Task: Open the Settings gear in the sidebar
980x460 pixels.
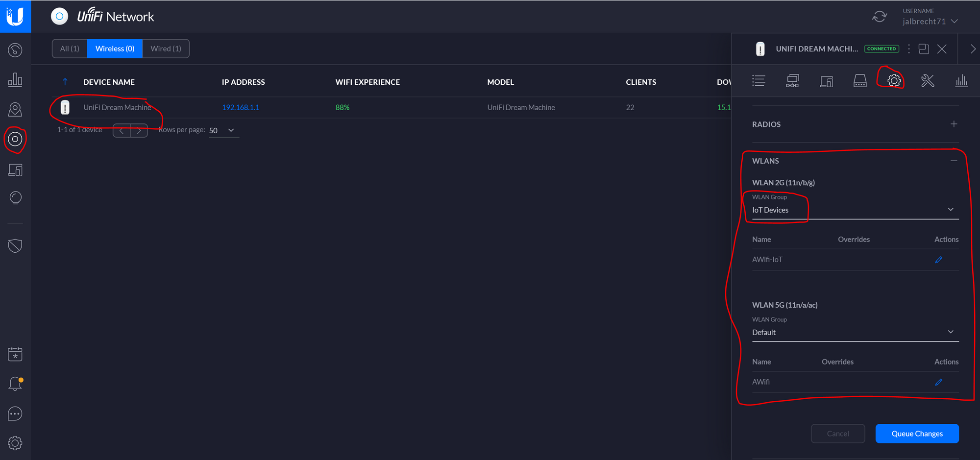Action: pos(15,443)
